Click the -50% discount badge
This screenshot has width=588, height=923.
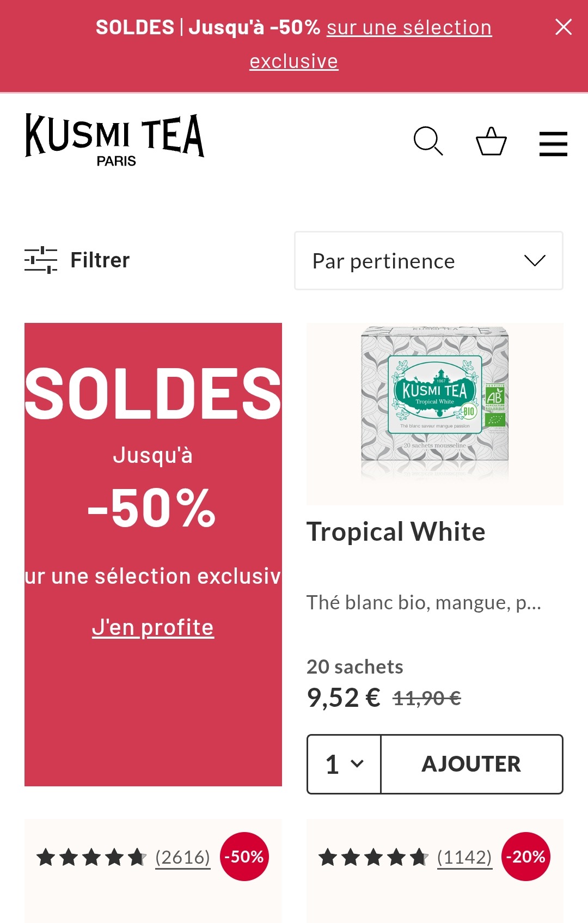click(244, 856)
